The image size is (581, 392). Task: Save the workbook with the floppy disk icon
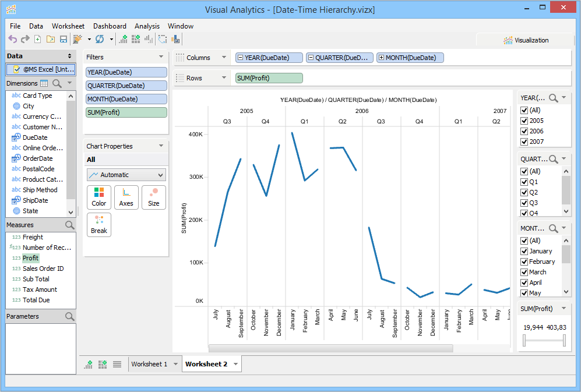click(x=64, y=39)
